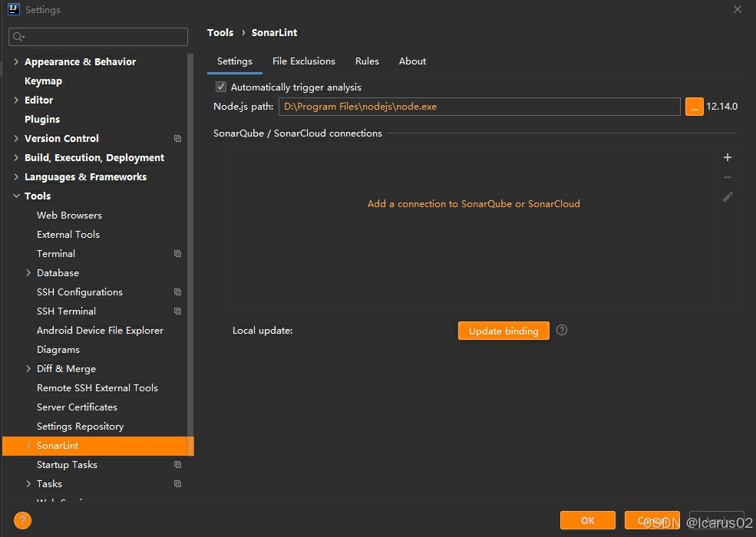Image resolution: width=756 pixels, height=537 pixels.
Task: Click project-level icon beside Terminal
Action: click(x=177, y=254)
